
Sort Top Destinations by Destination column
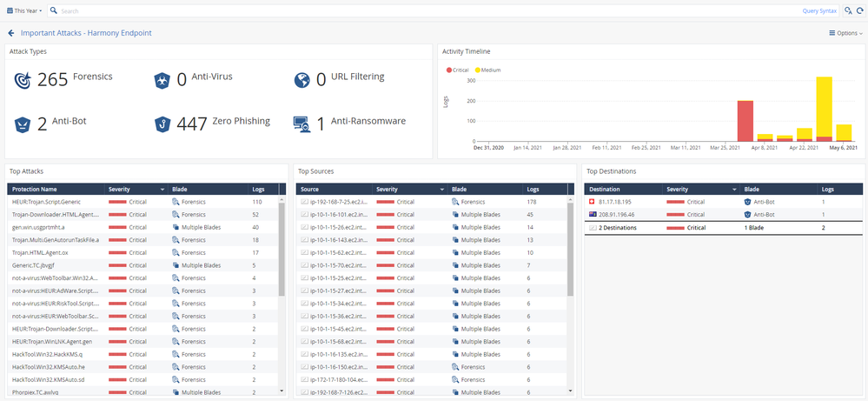(623, 190)
